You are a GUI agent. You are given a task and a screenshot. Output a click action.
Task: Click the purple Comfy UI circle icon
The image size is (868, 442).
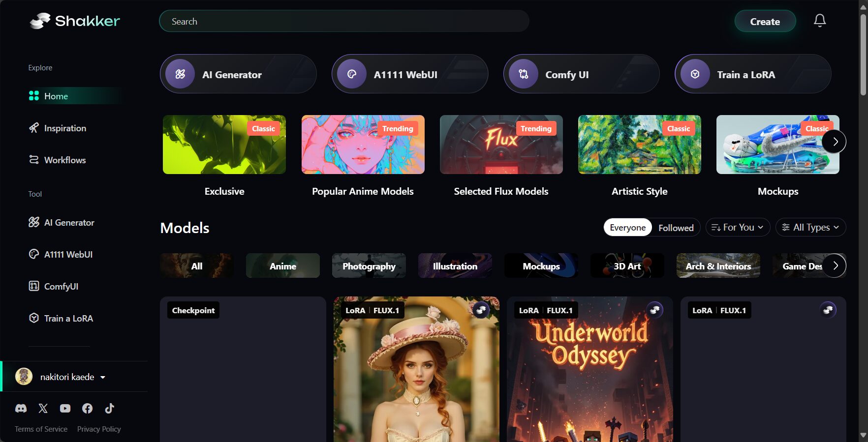tap(523, 74)
